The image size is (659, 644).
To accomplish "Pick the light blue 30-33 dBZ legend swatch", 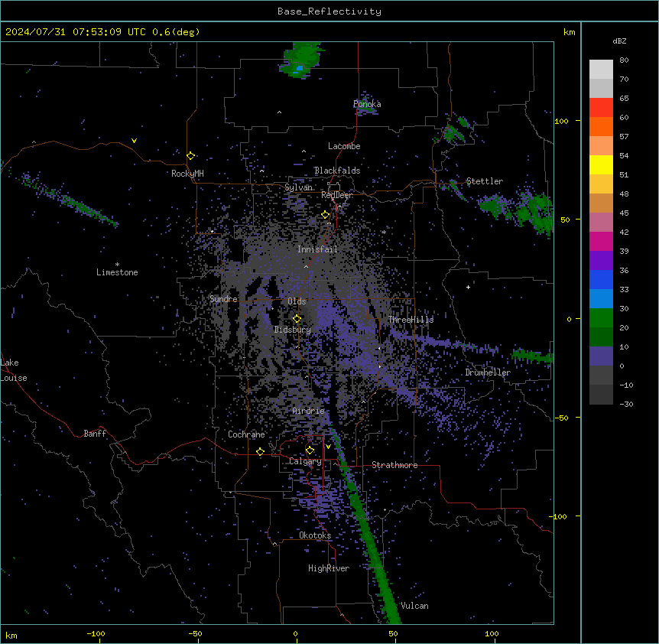I will point(601,299).
